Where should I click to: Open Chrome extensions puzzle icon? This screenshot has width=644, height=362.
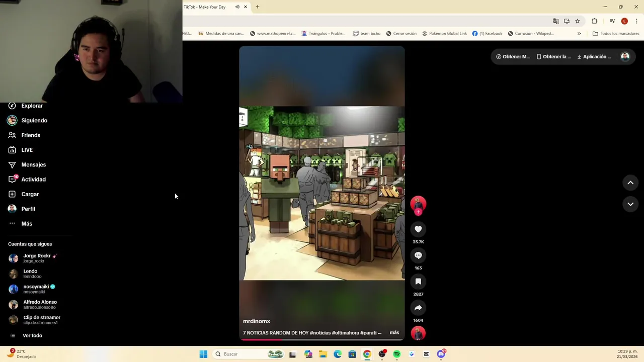pos(595,21)
